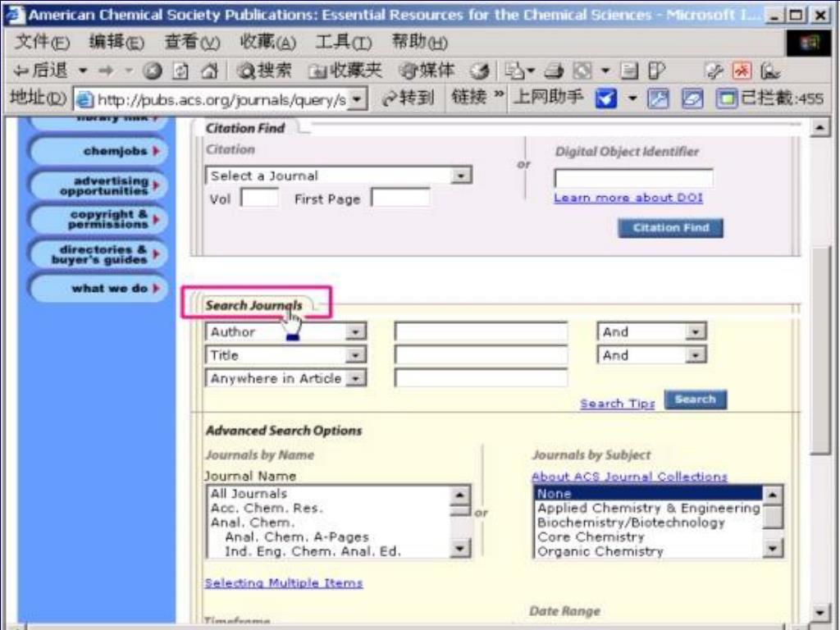Open the 媒体 media toolbar button

tap(427, 71)
